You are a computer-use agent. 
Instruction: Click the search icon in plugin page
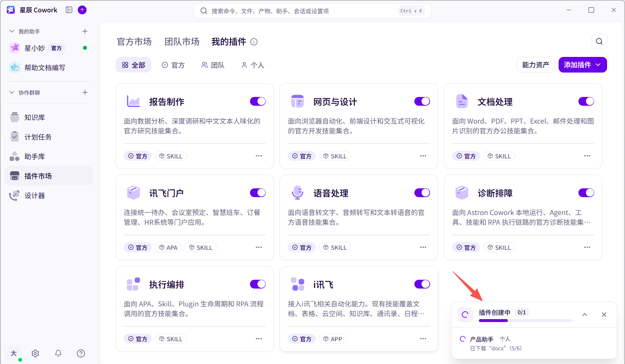pyautogui.click(x=599, y=41)
